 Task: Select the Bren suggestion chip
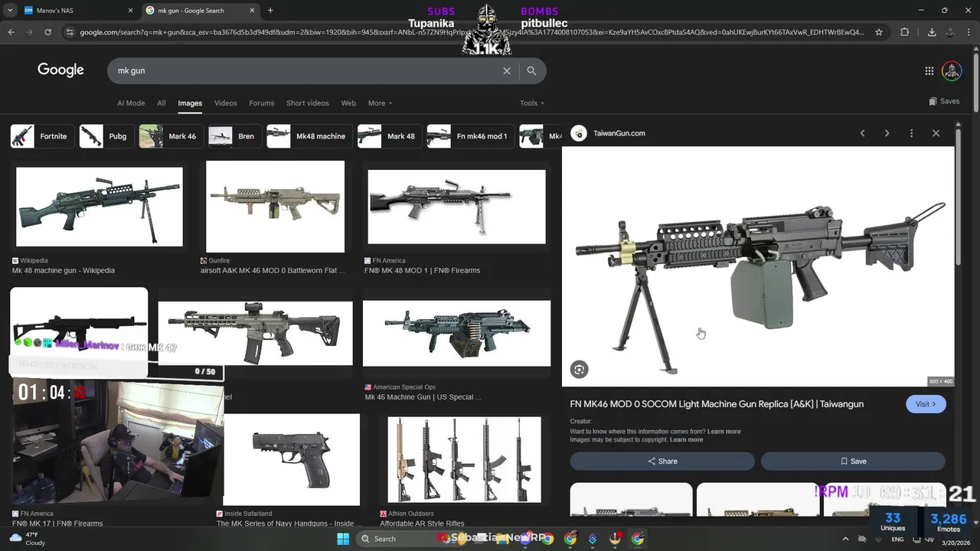point(235,136)
